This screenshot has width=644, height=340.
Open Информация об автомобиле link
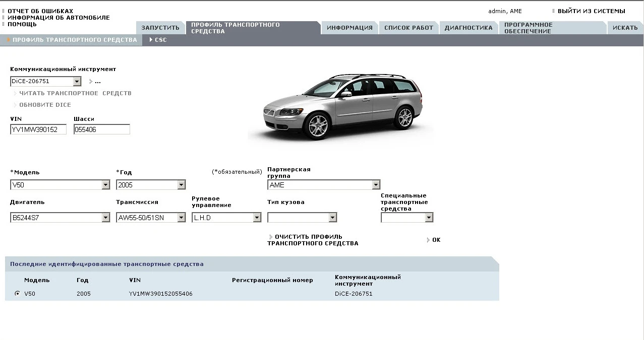point(58,18)
